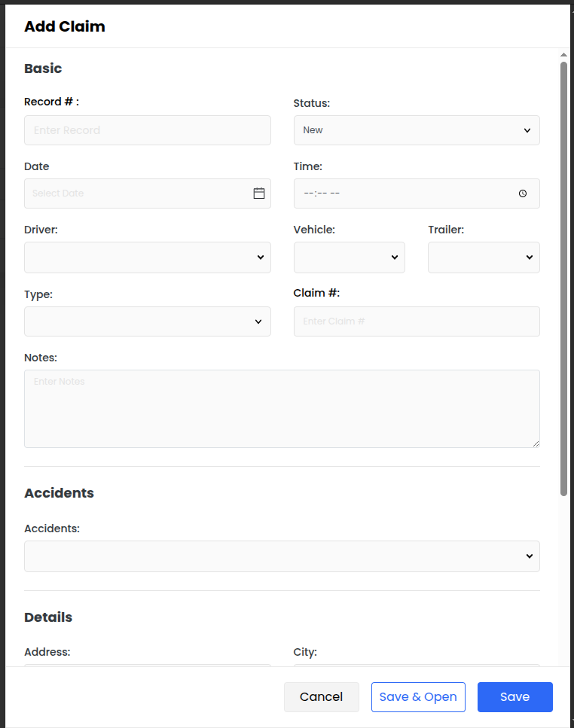Open the calendar icon in Date field

click(258, 193)
